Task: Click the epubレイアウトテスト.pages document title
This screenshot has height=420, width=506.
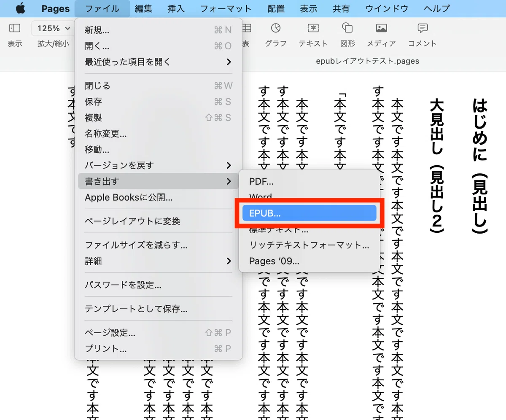Action: pos(368,61)
